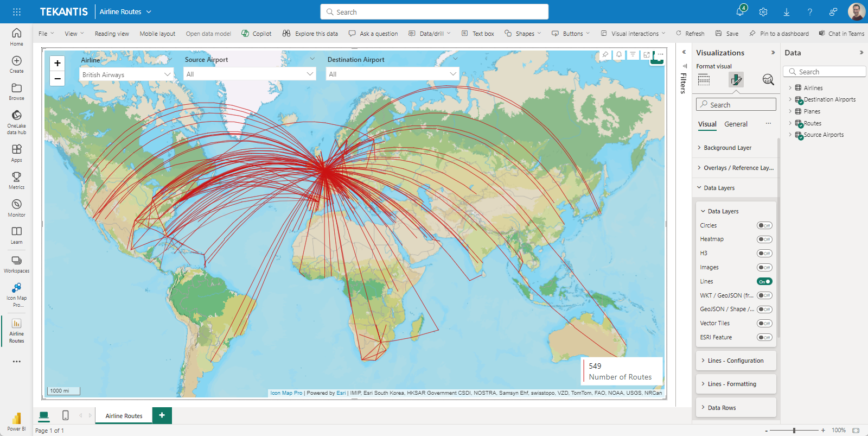868x436 pixels.
Task: Open help question mark icon
Action: tap(809, 12)
